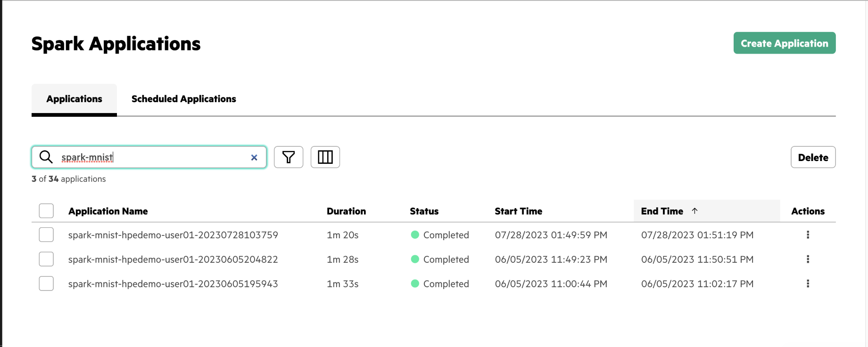Check the box for spark-mnist-hpedemo-user01-20230605204822
Viewport: 868px width, 347px height.
[x=46, y=259]
